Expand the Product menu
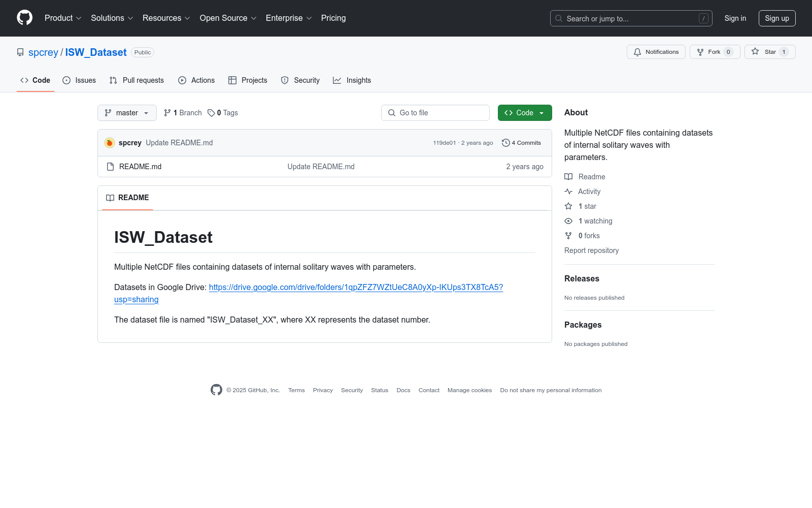This screenshot has width=812, height=508. click(63, 18)
